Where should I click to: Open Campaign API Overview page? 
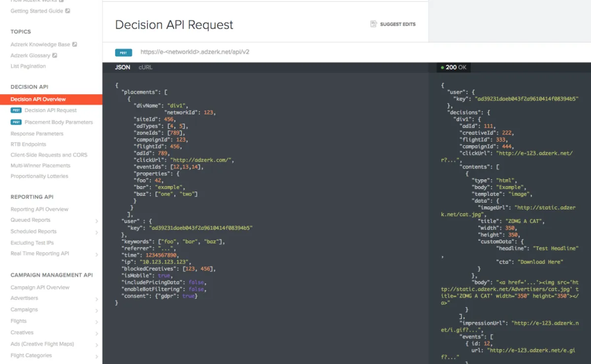tap(40, 288)
